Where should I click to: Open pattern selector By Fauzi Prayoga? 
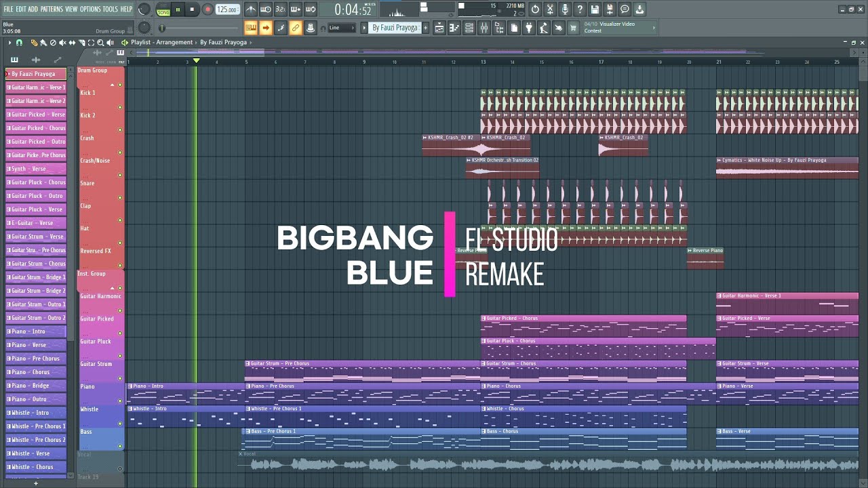tap(395, 28)
